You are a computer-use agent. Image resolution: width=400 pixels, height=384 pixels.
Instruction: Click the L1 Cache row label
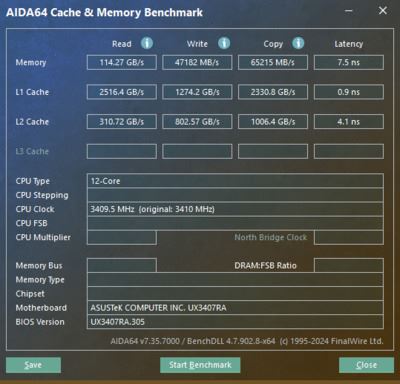click(32, 92)
